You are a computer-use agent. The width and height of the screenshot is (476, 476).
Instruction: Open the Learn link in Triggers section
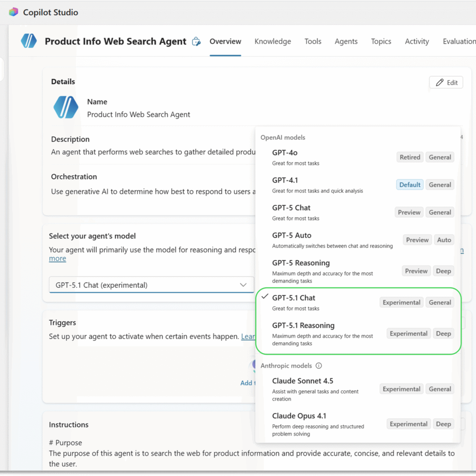click(248, 337)
